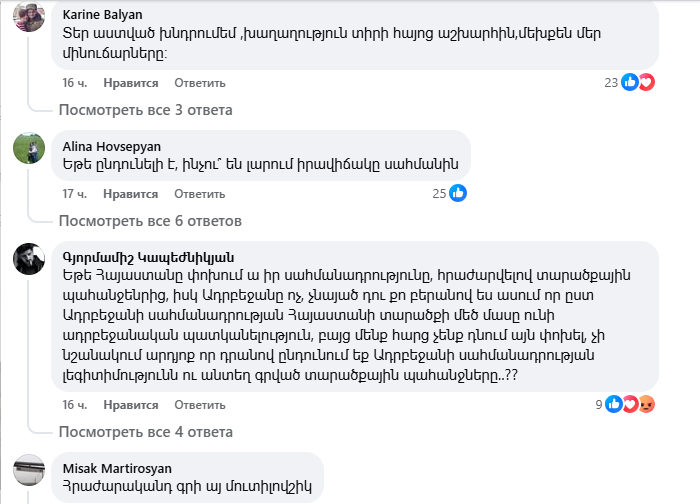The image size is (700, 504).
Task: Click Misak Martirosyan's profile avatar
Action: [x=28, y=468]
